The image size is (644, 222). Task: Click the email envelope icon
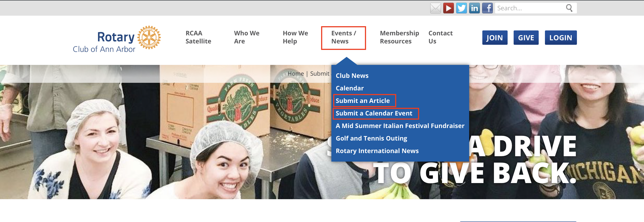[x=435, y=8]
